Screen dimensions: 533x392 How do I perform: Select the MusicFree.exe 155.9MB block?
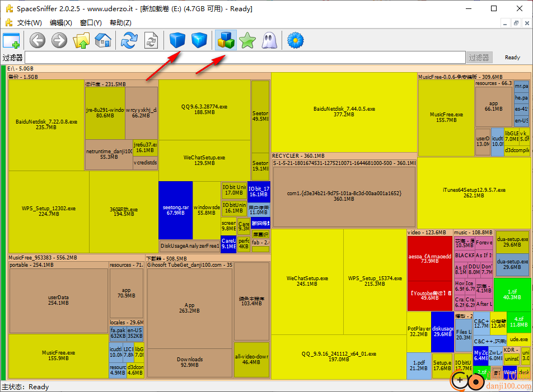point(58,356)
